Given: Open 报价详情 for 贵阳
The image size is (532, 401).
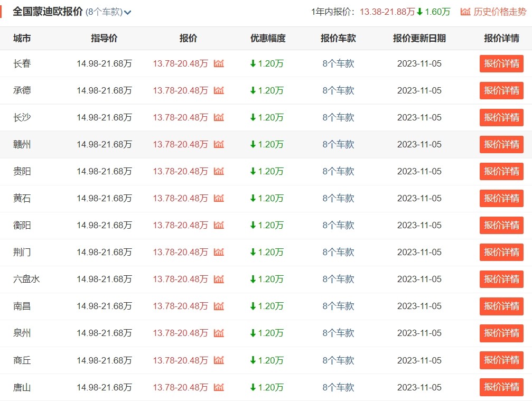Looking at the screenshot, I should click(501, 171).
